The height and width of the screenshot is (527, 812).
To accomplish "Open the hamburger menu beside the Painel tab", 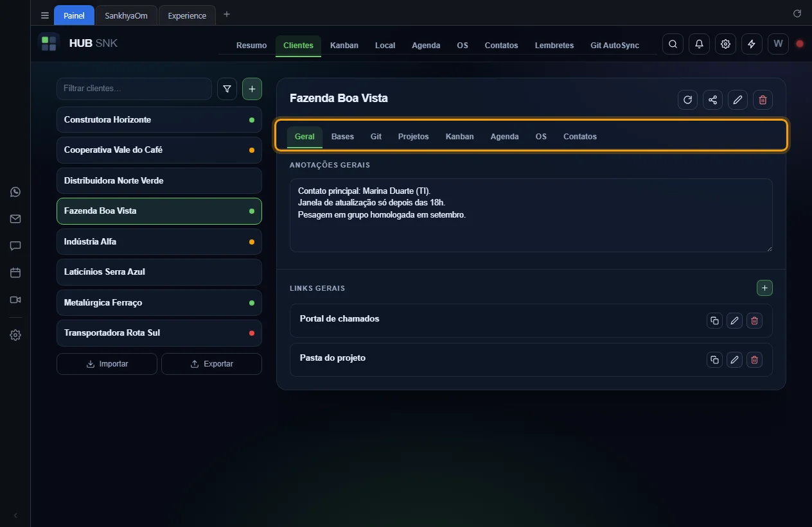I will click(45, 15).
